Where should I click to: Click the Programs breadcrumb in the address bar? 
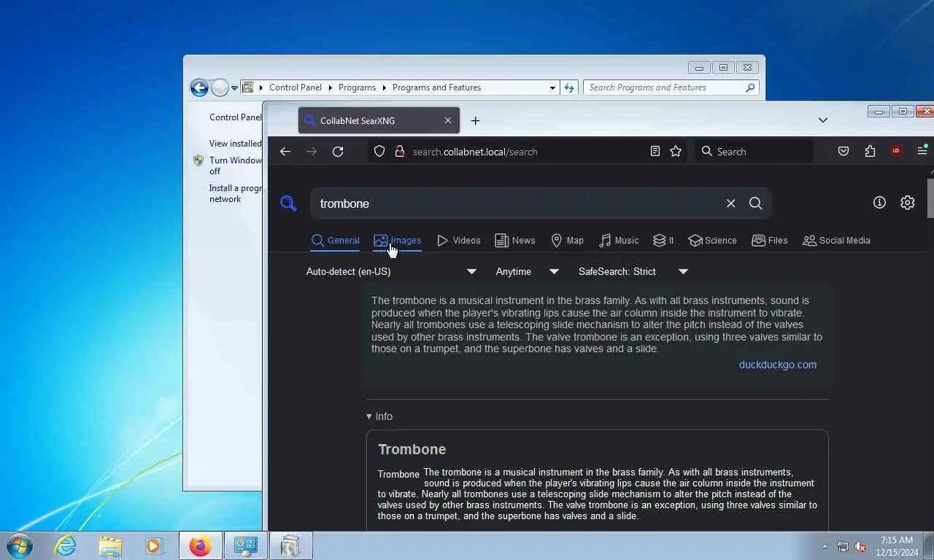pos(357,87)
